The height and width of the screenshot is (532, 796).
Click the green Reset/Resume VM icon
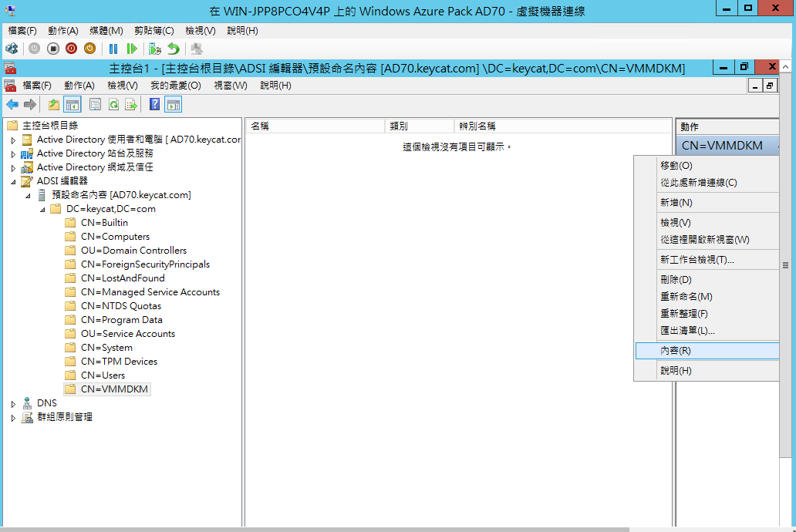click(x=132, y=49)
